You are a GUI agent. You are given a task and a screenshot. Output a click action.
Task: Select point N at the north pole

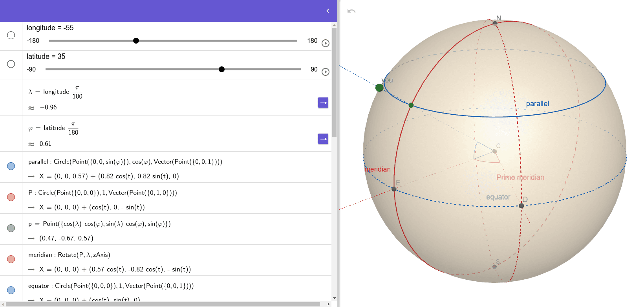495,23
